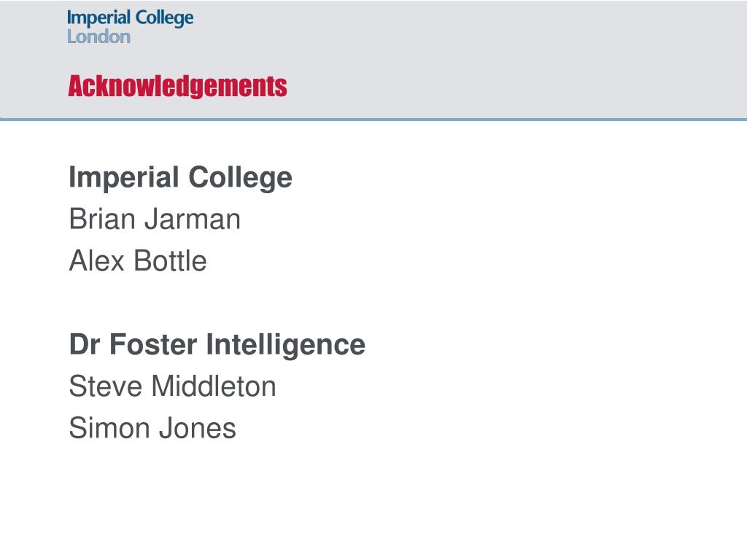Viewport: 747px width, 560px height.
Task: Select the surname Jarman
Action: tap(193, 219)
